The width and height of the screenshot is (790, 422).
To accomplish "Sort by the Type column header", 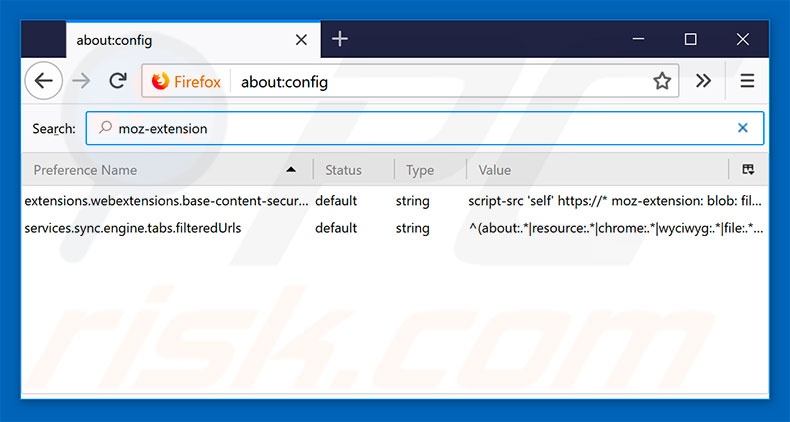I will tap(430, 170).
